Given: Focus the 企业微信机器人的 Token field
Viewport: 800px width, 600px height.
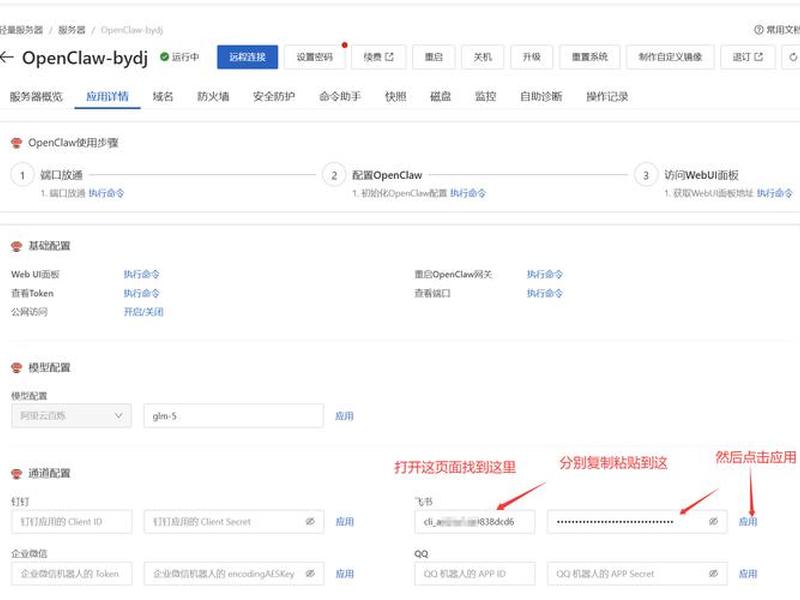Looking at the screenshot, I should pos(71,573).
